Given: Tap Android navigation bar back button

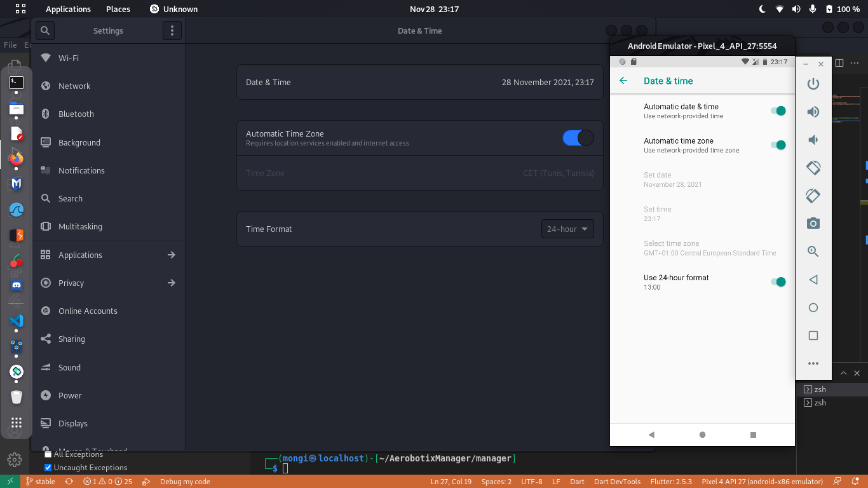Looking at the screenshot, I should pos(651,435).
